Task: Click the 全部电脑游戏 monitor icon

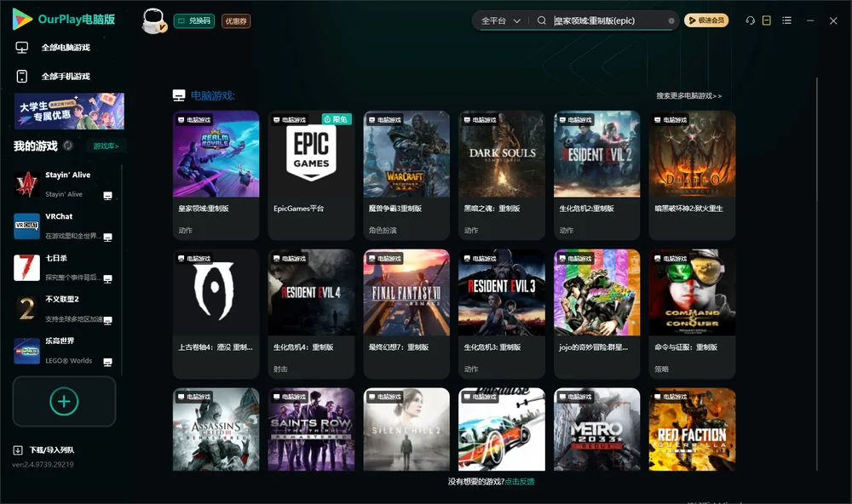Action: point(22,48)
